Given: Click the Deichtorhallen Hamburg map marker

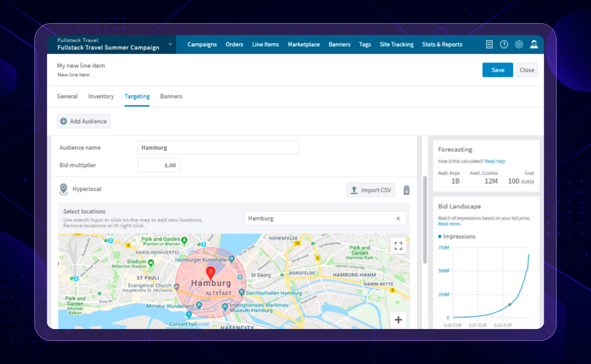Looking at the screenshot, I should (x=241, y=293).
